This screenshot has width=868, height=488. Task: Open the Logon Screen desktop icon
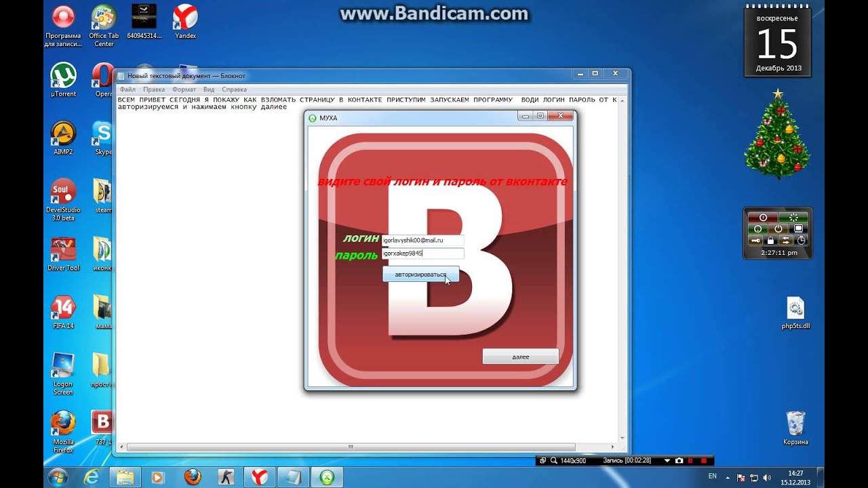tap(63, 374)
